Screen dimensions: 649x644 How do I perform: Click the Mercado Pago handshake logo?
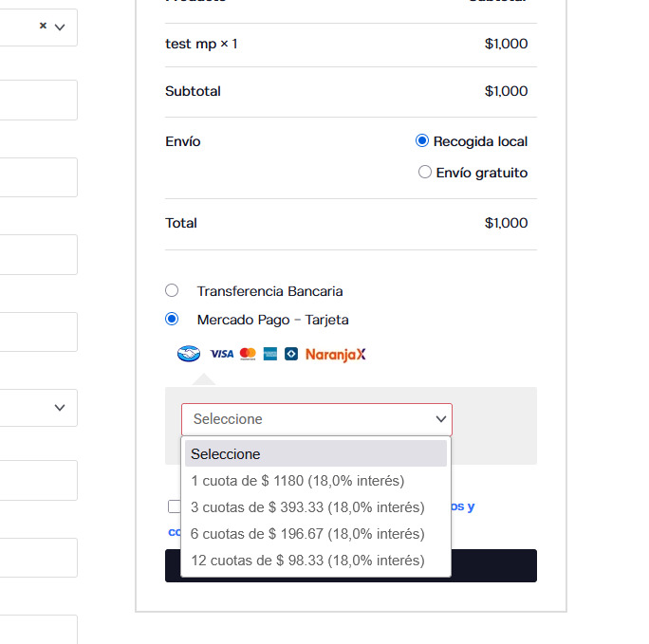tap(188, 354)
